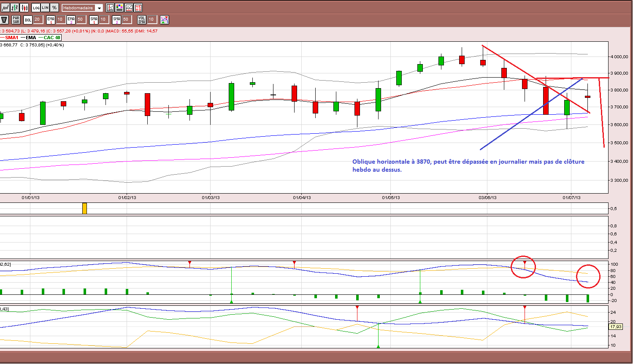Click the 'L: 3 479,16' low value
Image resolution: width=633 pixels, height=364 pixels.
coord(33,31)
